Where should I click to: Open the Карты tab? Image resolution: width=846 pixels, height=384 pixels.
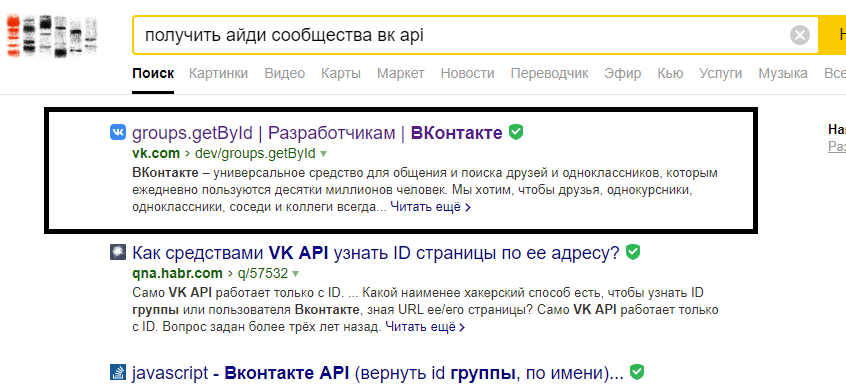[x=341, y=73]
